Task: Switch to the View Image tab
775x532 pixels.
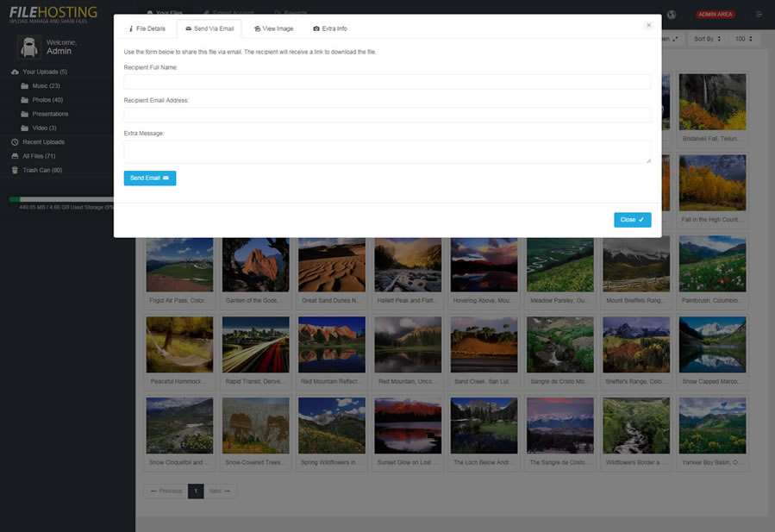Action: point(273,28)
